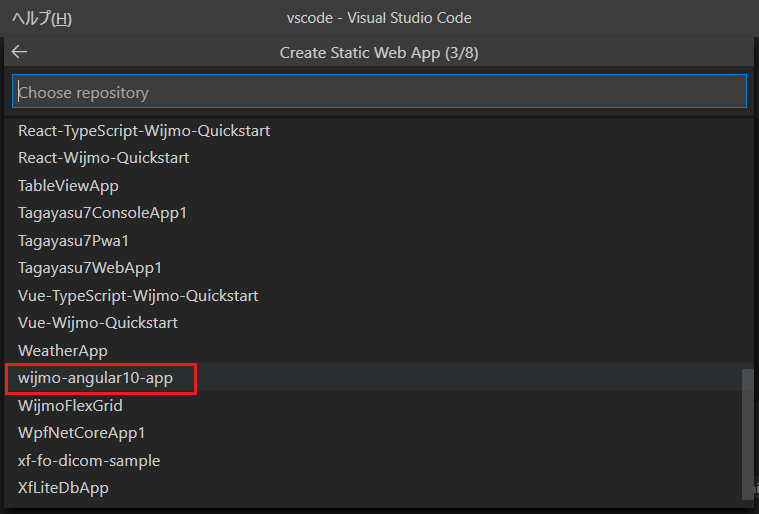Select React-TypeScript-Wijmo-Quickstart repository

[379, 131]
